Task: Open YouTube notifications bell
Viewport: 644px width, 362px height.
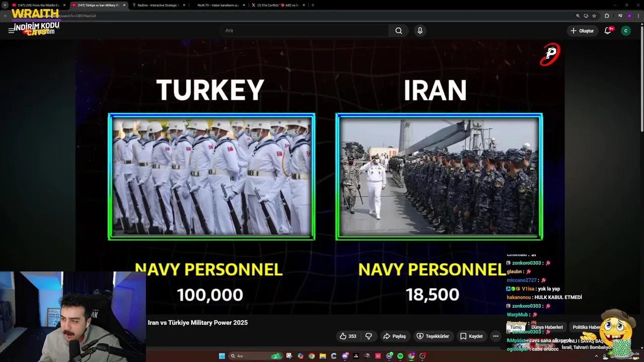Action: click(x=608, y=31)
